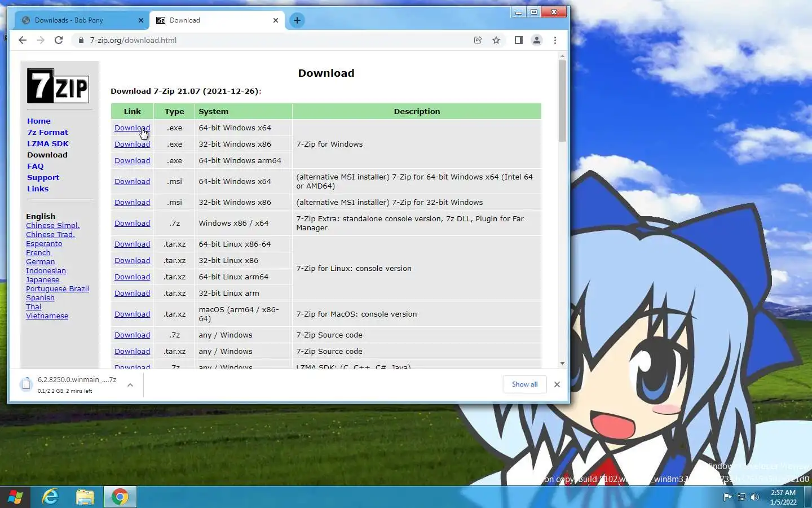The height and width of the screenshot is (508, 812).
Task: Download the .exe for 64-bit Windows arm64
Action: (x=132, y=160)
